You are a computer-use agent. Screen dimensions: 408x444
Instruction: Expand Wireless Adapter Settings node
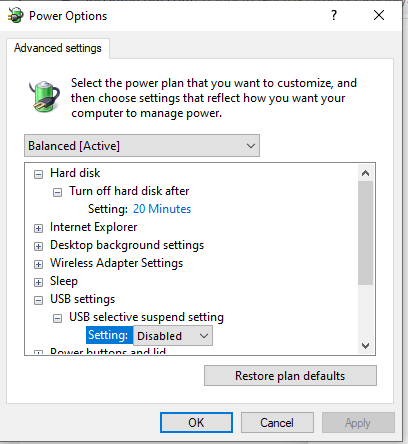click(38, 264)
